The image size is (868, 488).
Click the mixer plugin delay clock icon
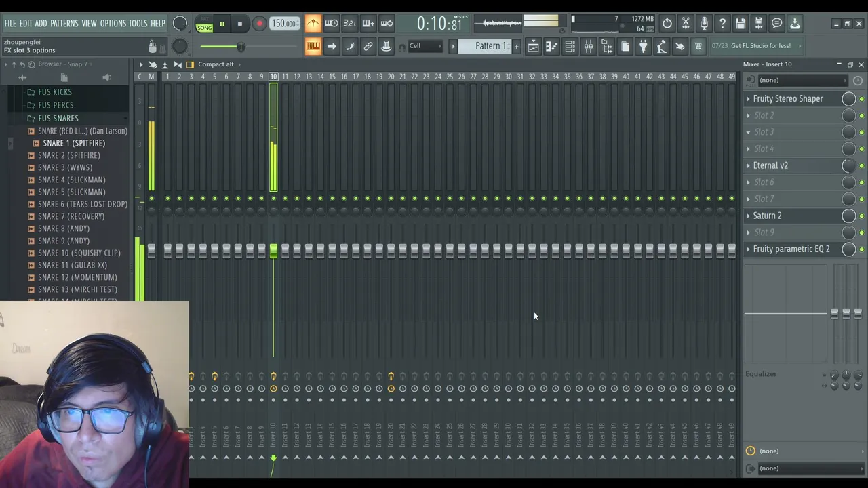(x=857, y=81)
